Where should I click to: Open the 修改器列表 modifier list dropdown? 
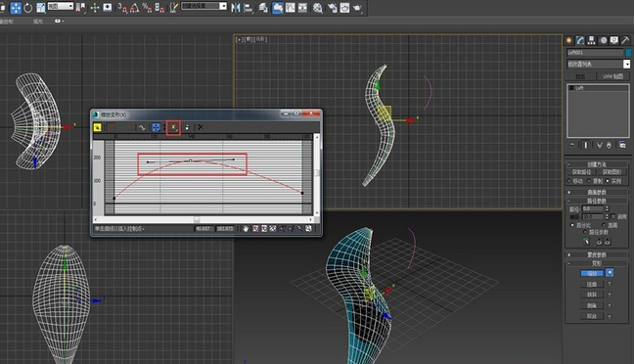tap(599, 64)
